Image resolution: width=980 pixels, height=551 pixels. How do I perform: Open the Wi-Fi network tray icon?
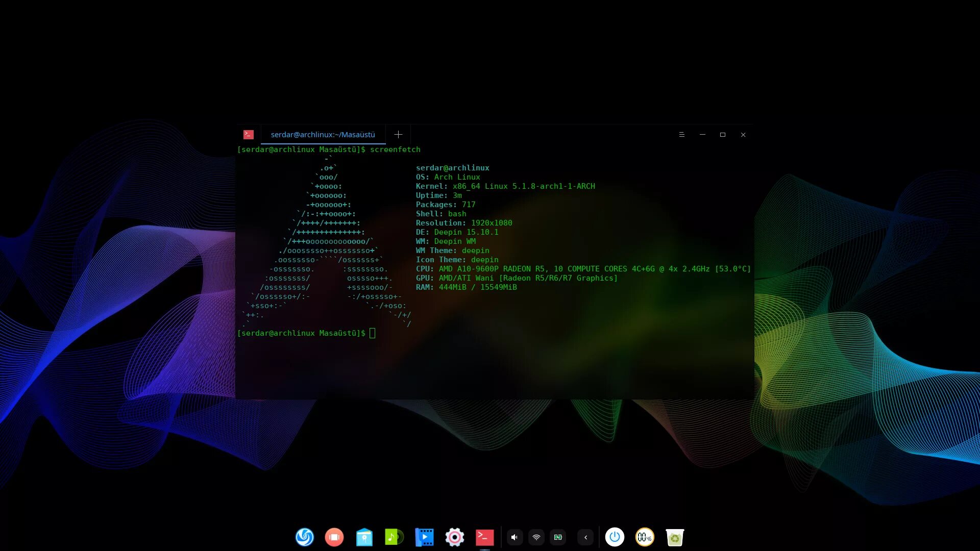pos(536,537)
